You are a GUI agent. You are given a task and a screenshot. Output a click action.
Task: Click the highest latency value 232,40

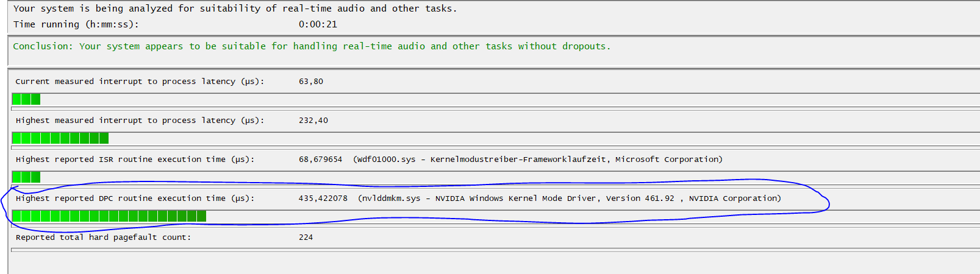(x=313, y=121)
